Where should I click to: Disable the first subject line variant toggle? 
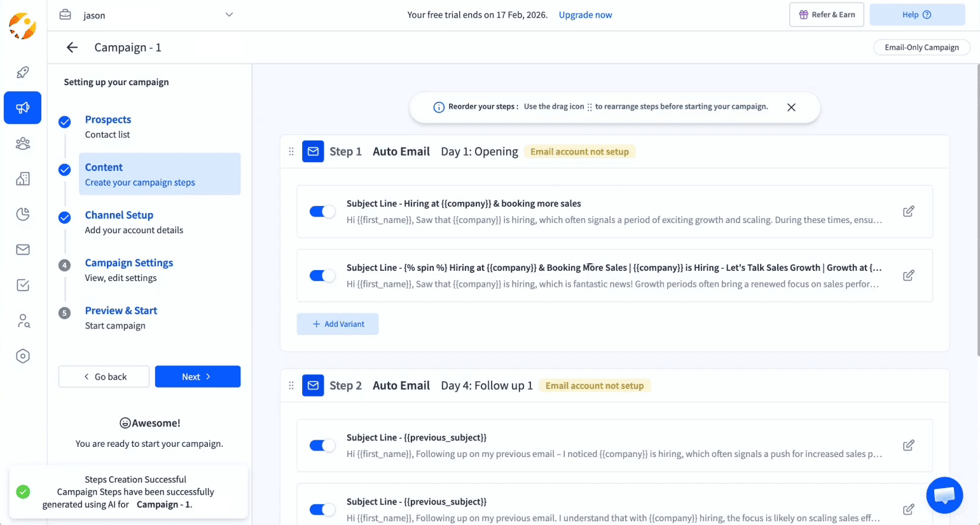click(322, 211)
